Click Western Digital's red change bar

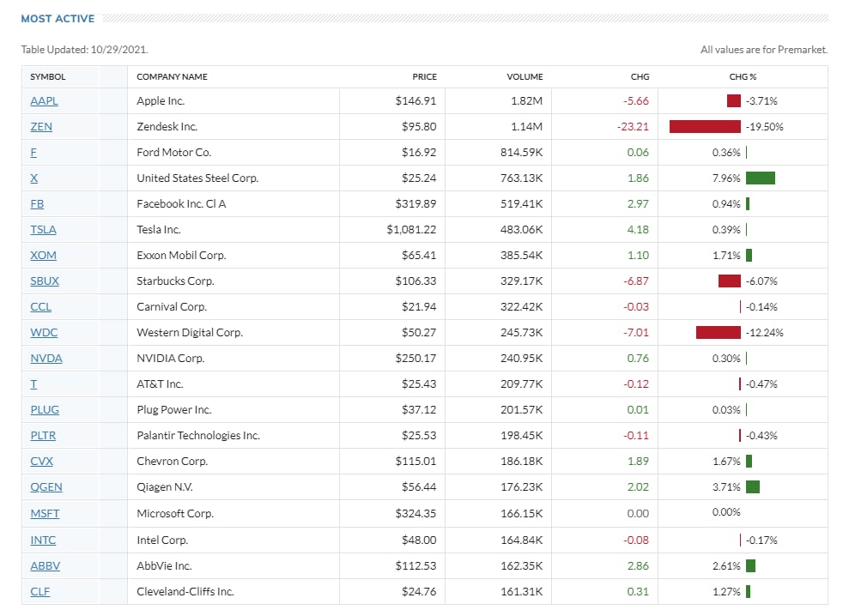719,333
